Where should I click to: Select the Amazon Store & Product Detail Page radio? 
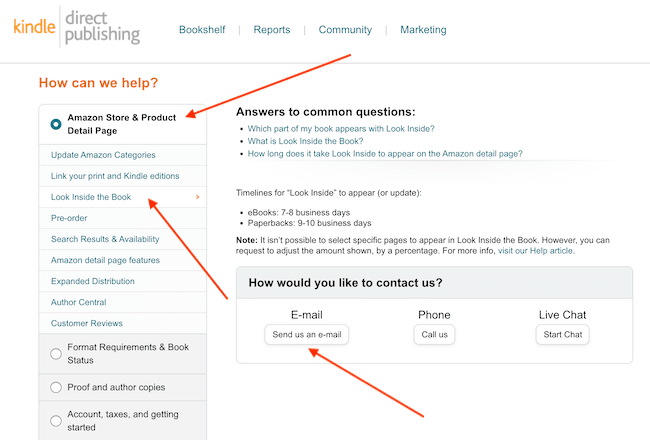[56, 124]
